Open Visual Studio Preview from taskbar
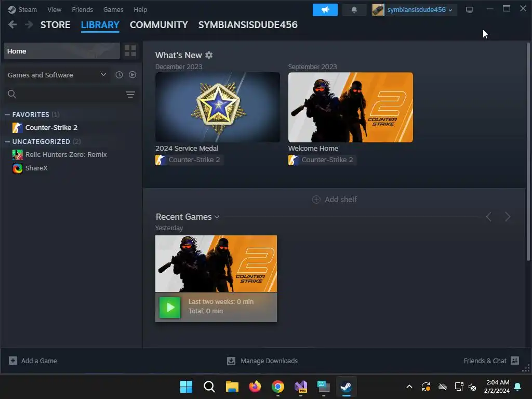 [301, 387]
